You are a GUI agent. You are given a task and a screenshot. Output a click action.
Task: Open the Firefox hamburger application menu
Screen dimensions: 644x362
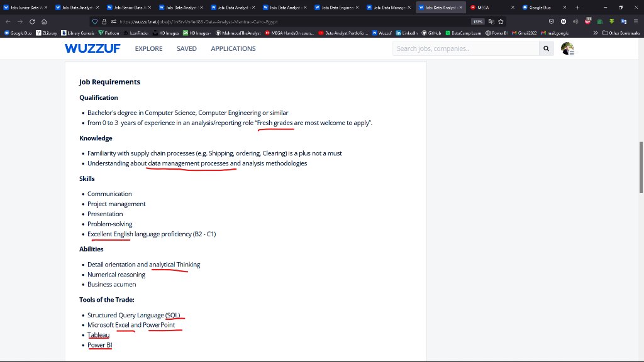pos(636,21)
